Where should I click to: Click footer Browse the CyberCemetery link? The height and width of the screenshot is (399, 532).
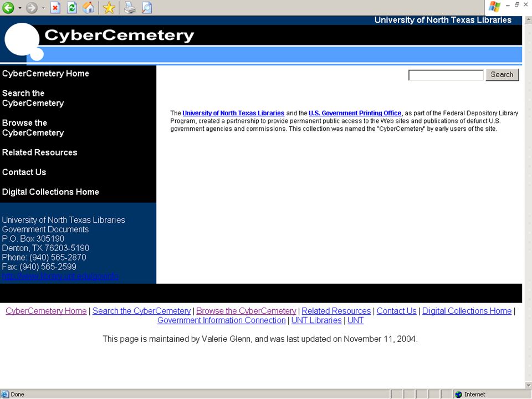246,311
